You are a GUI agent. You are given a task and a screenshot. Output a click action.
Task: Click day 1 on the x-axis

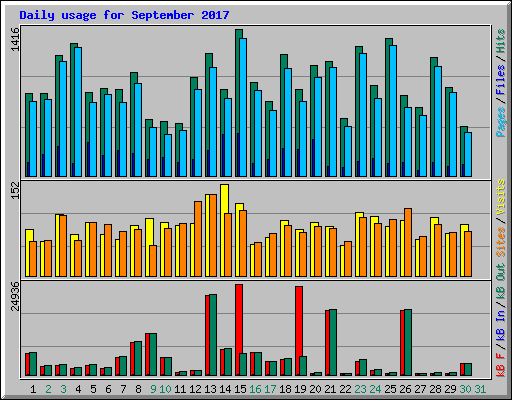pyautogui.click(x=33, y=389)
